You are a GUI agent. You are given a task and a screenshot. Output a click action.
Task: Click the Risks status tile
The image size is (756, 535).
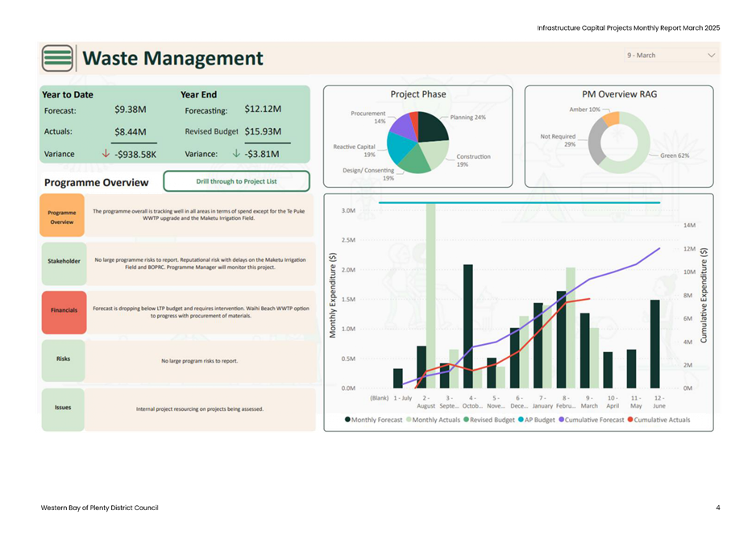[x=62, y=360]
